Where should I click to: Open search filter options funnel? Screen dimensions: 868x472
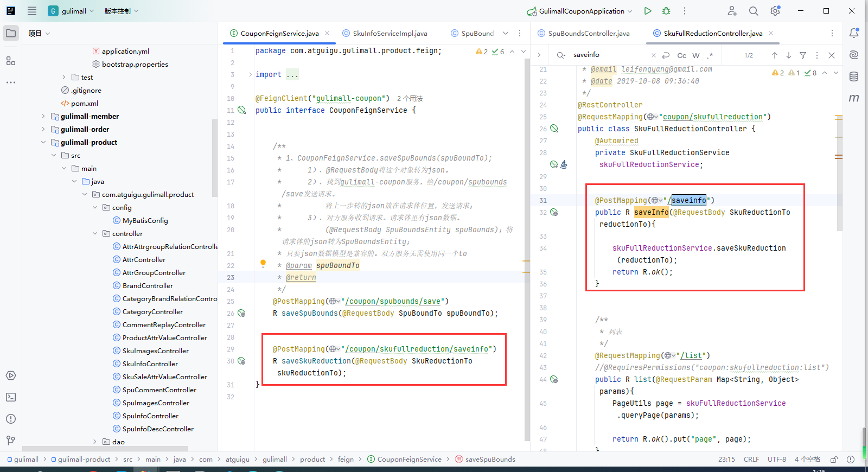803,55
